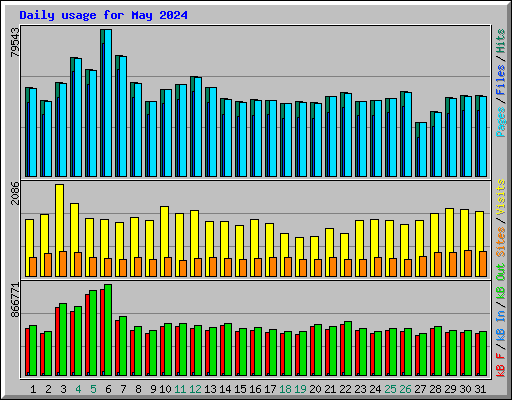
Task: Click the tallest cyan files bar for day 6
Action: click(108, 103)
